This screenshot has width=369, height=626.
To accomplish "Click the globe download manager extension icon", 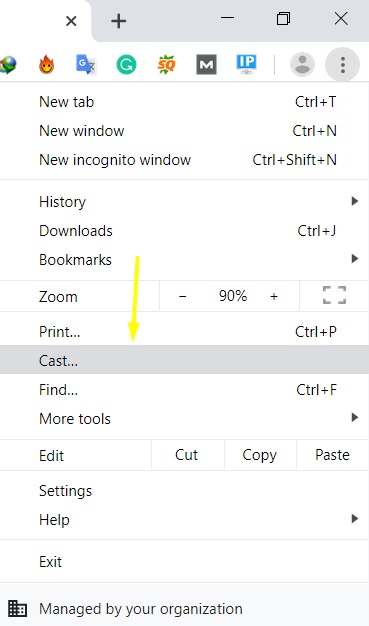I will 8,65.
